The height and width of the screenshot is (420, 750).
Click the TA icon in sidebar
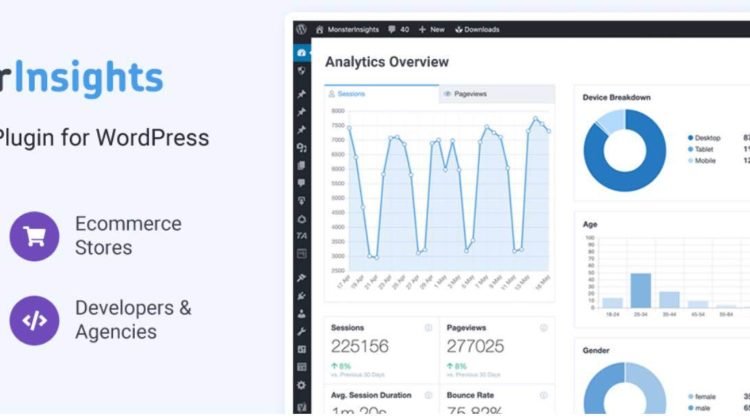301,236
